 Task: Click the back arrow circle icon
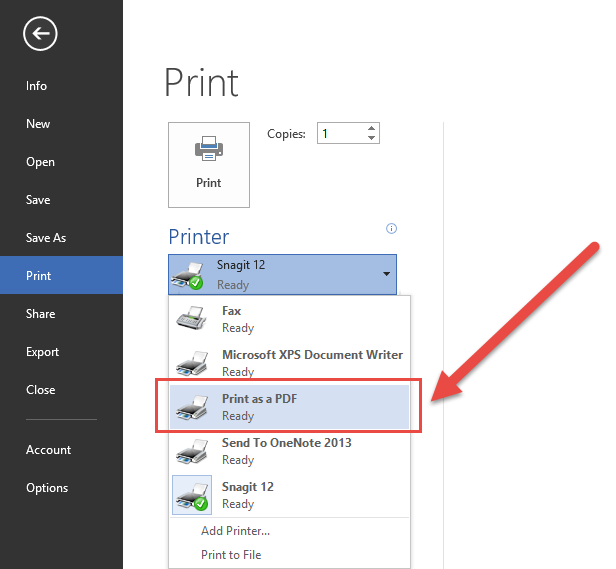(x=40, y=34)
